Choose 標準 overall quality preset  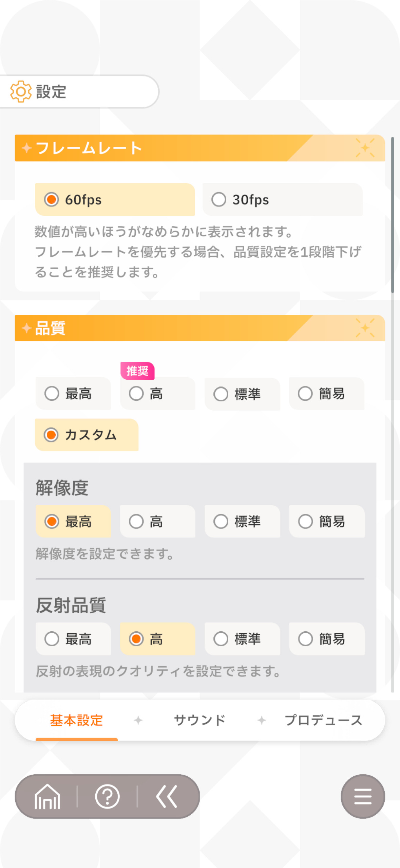(242, 394)
